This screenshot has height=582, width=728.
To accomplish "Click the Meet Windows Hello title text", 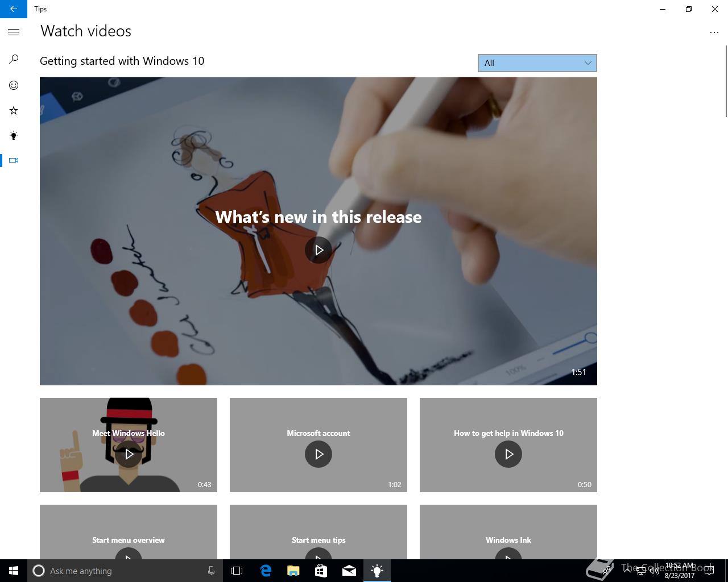I will coord(129,433).
